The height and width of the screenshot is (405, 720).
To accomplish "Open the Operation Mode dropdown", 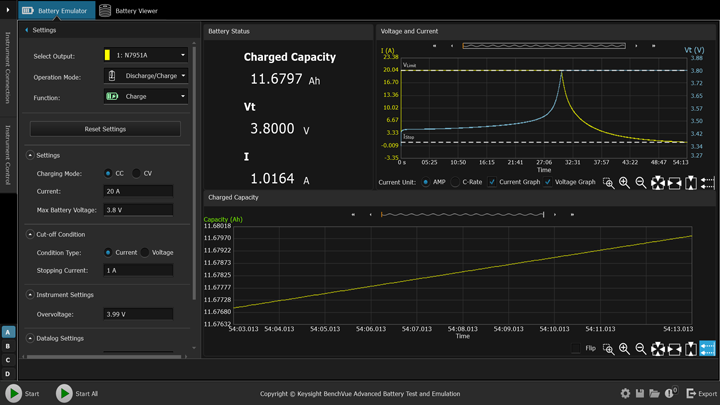I will coord(146,76).
